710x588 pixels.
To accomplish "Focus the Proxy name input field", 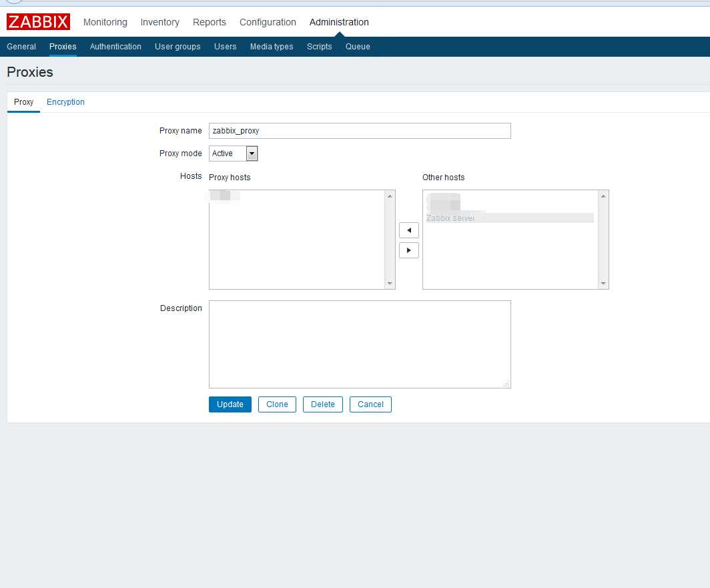I will 360,131.
